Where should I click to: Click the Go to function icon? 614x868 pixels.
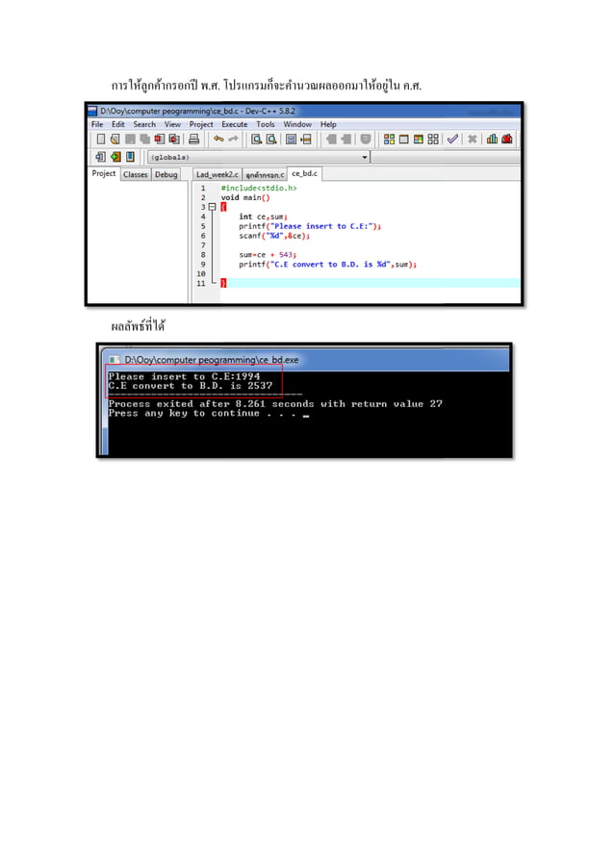292,139
